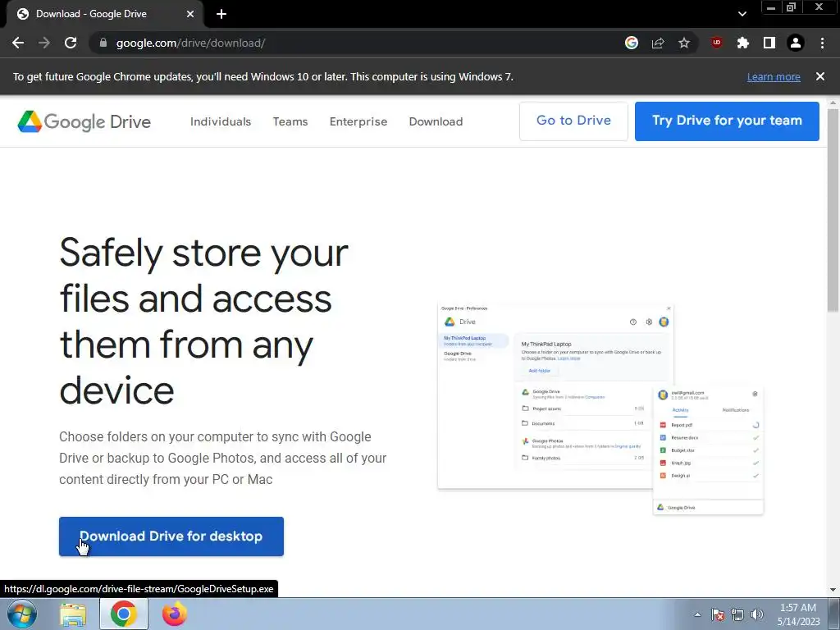840x630 pixels.
Task: Open the Download menu item
Action: point(436,121)
